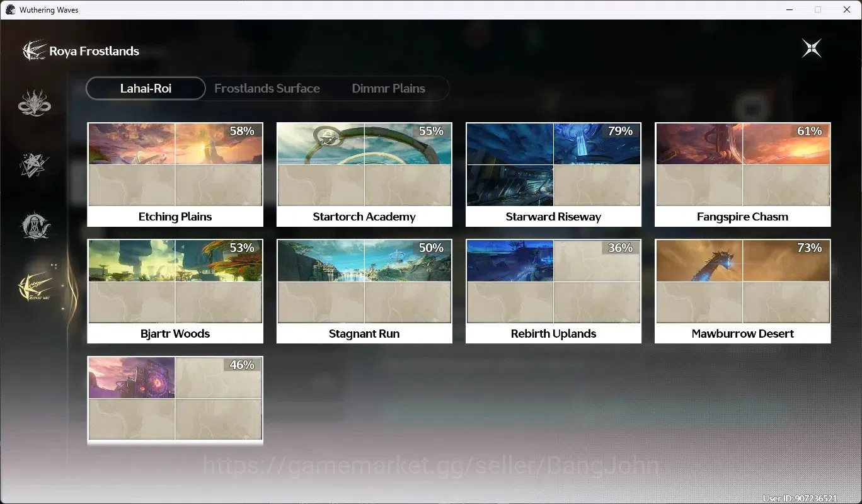The width and height of the screenshot is (862, 504).
Task: Open the Rebirth Uplands area card
Action: click(x=553, y=291)
